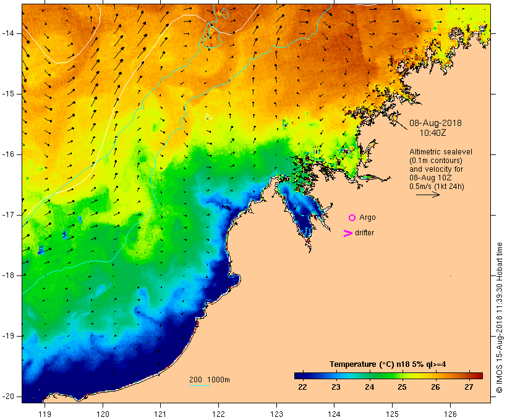The image size is (507, 420).
Task: Click the 123 longitude axis label
Action: [276, 414]
